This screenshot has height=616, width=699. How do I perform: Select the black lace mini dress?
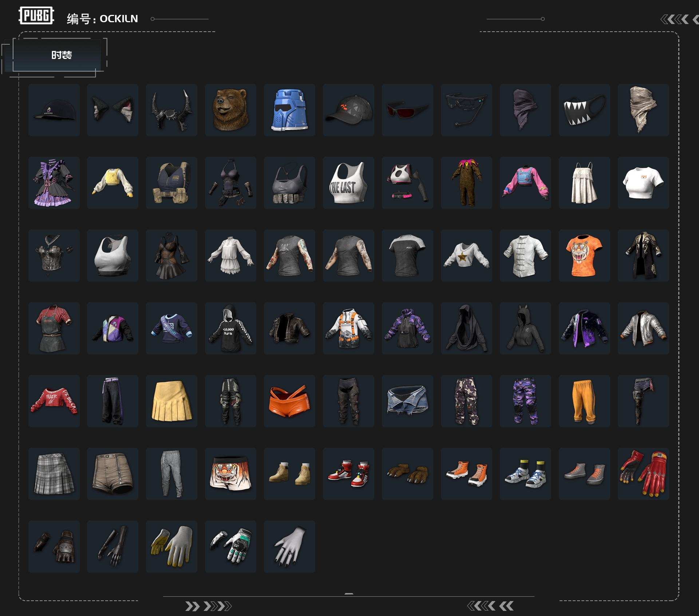[171, 255]
